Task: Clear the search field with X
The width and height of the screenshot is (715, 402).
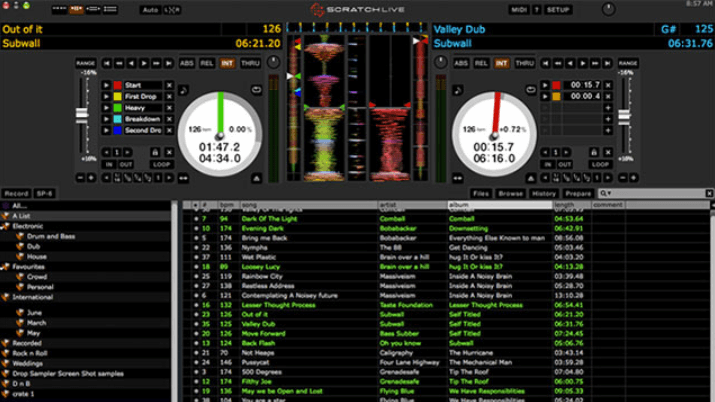Action: tap(709, 194)
